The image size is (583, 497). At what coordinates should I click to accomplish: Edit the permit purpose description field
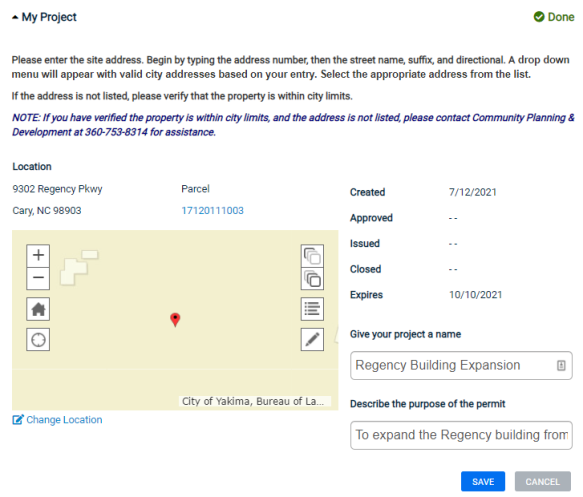pyautogui.click(x=461, y=435)
